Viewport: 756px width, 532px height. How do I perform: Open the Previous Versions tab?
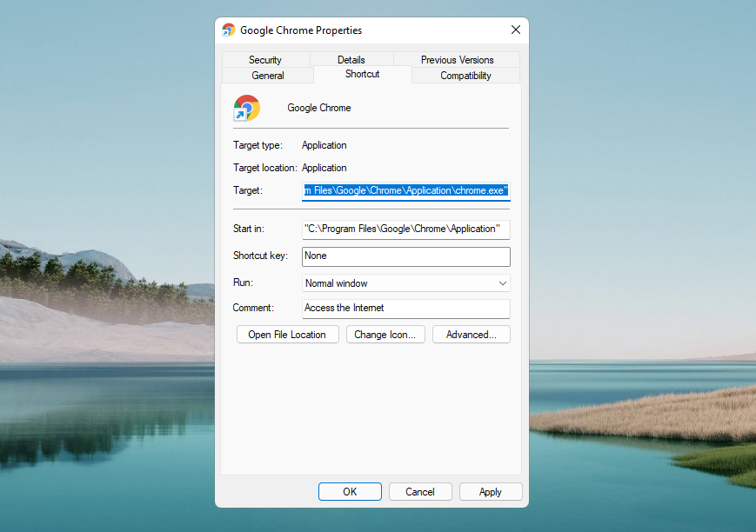click(x=457, y=60)
